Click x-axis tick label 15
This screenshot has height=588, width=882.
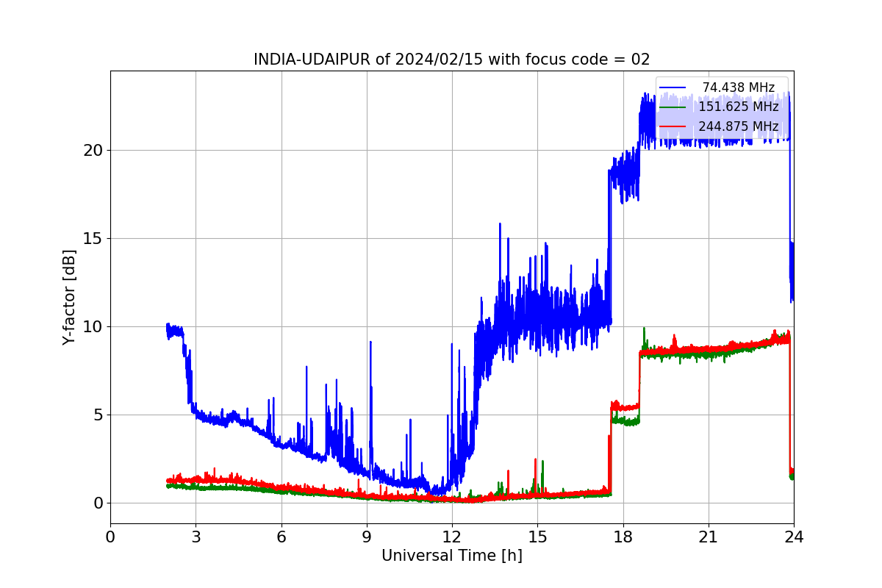click(537, 537)
